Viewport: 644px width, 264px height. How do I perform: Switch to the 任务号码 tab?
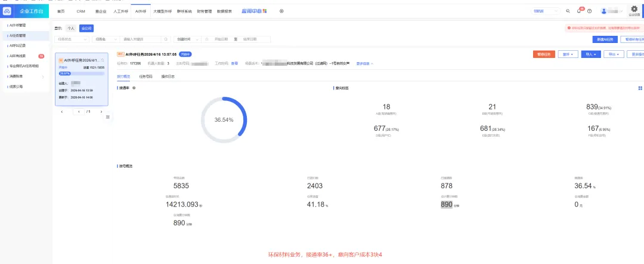(145, 76)
